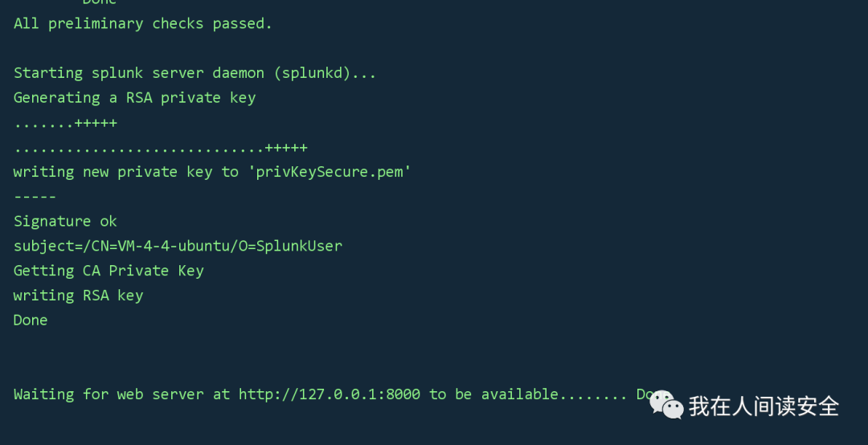868x445 pixels.
Task: Click the 'Signature ok' output line
Action: (x=65, y=222)
